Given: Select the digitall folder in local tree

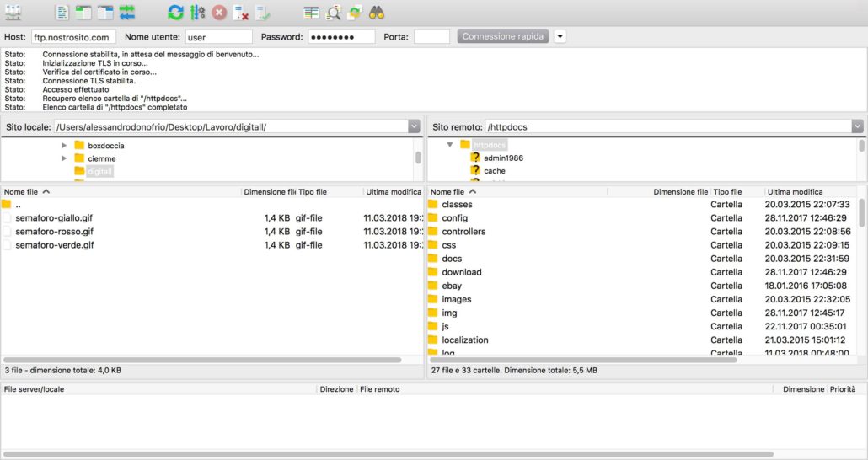Looking at the screenshot, I should [99, 172].
